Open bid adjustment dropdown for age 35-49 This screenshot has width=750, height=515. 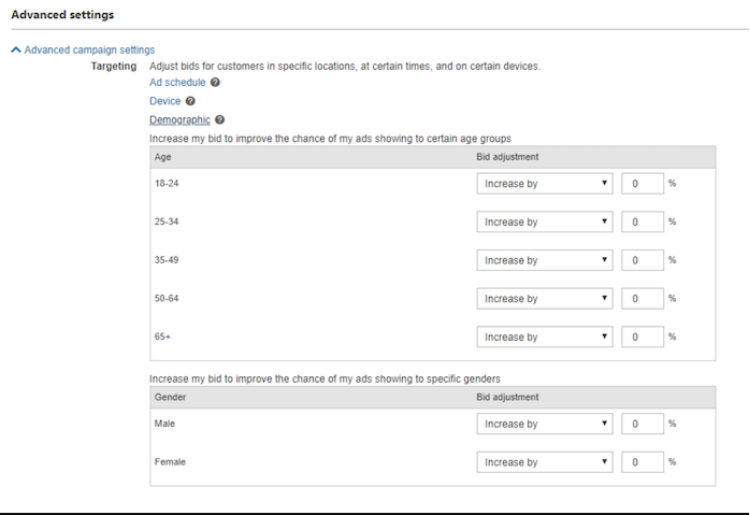[x=545, y=260]
